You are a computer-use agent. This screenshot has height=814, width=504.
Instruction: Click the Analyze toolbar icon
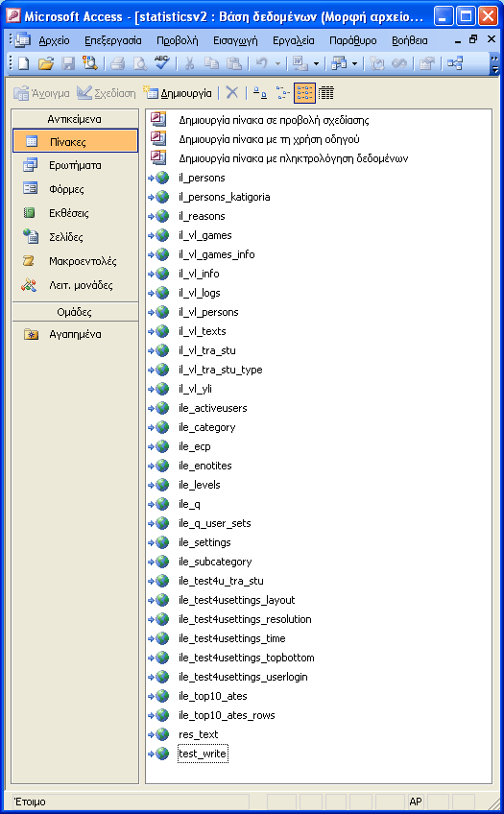339,63
